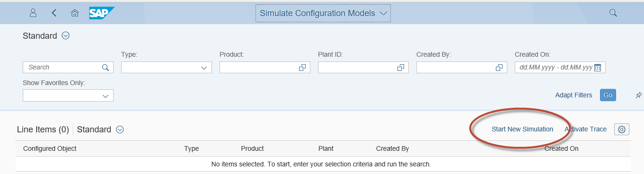This screenshot has height=174, width=644.
Task: Click the magnifier icon in Search field
Action: click(106, 68)
